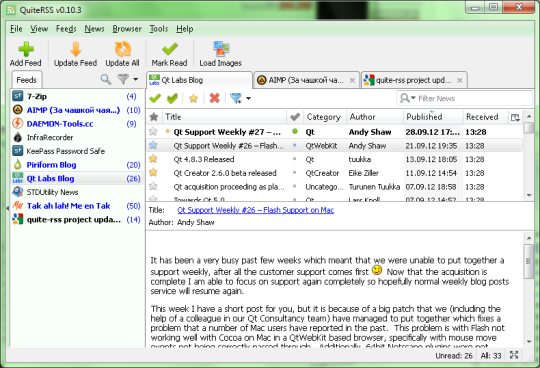Screen dimensions: 540x368
Task: Select the Qt Labs Blog feed
Action: tap(76, 178)
